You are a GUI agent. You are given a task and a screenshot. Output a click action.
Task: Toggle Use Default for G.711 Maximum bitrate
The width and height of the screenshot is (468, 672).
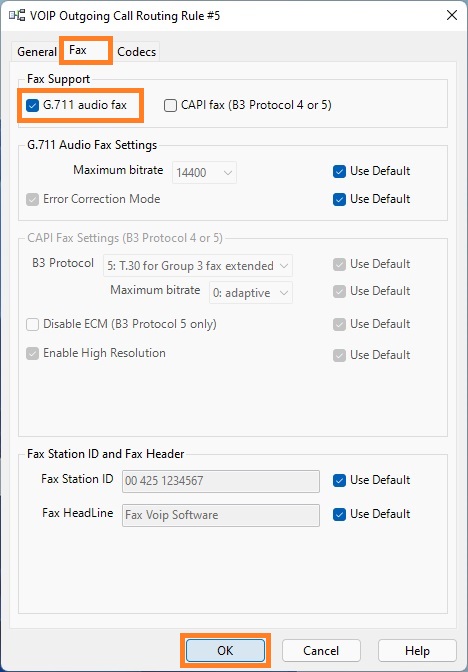tap(339, 171)
